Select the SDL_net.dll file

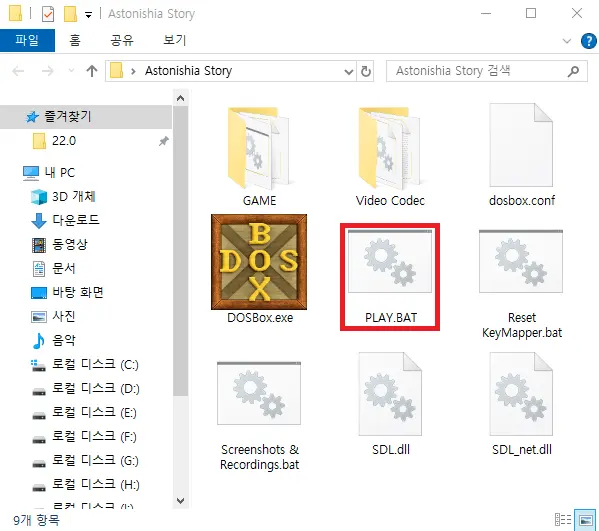point(521,405)
